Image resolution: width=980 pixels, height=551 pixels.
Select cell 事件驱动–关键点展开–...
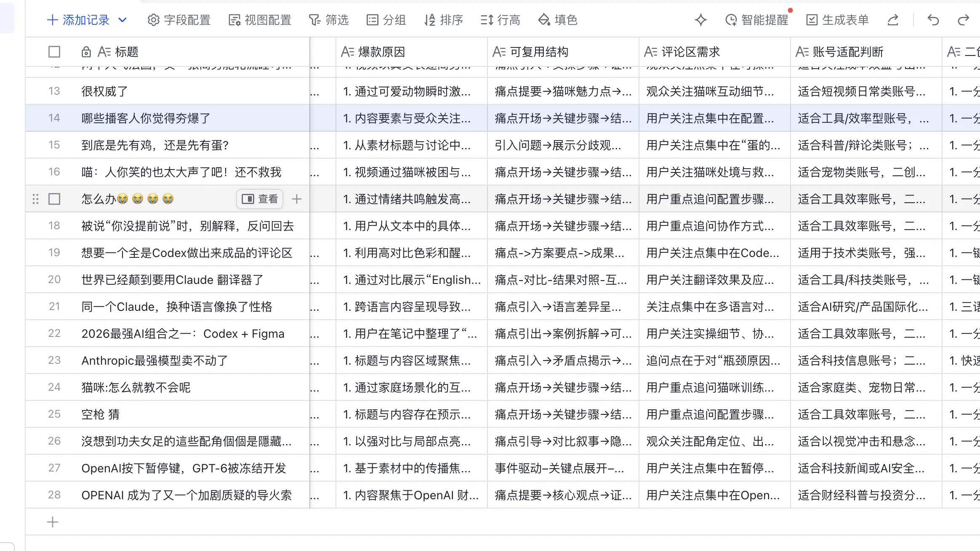563,468
